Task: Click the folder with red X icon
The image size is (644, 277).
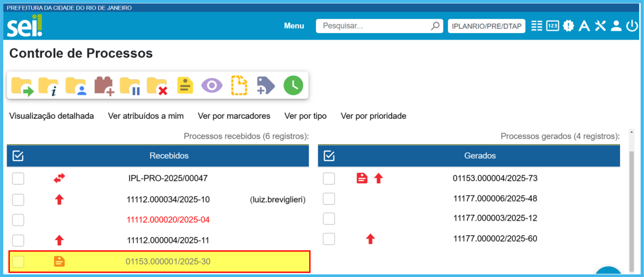Action: point(157,86)
